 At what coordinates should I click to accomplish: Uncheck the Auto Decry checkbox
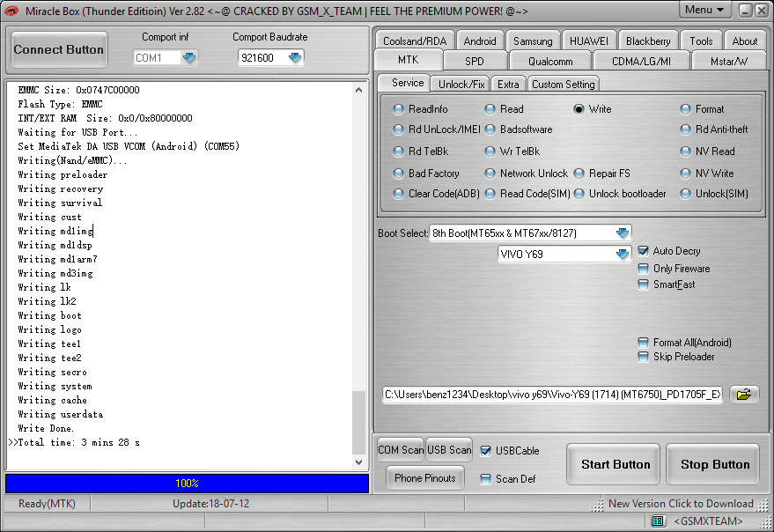tap(643, 251)
